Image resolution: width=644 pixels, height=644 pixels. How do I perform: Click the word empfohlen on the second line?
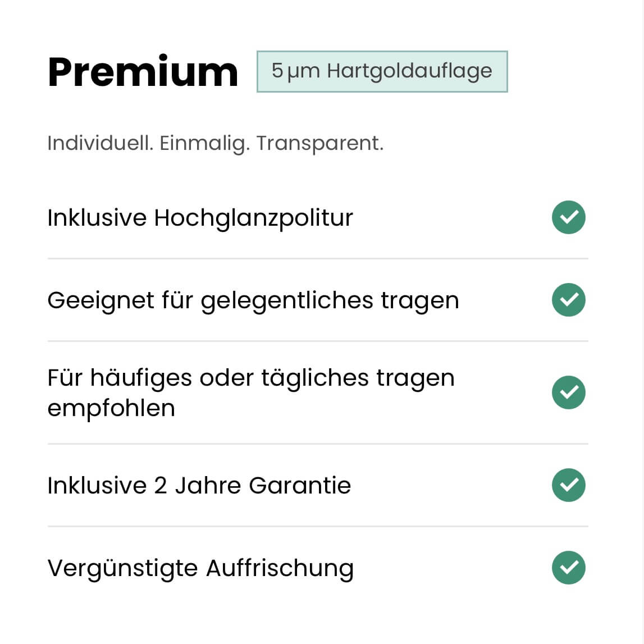[x=111, y=409]
